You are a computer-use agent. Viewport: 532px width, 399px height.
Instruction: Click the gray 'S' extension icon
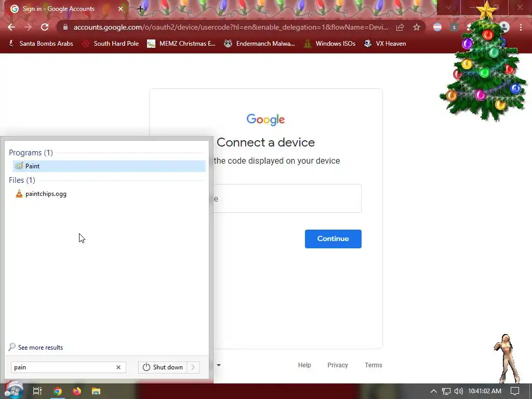454,27
